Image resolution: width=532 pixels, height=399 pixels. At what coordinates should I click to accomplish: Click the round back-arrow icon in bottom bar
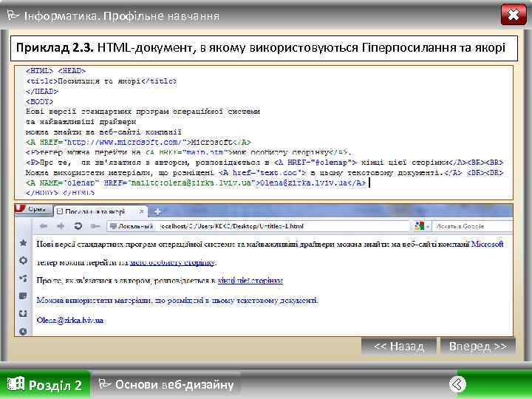pos(457,384)
